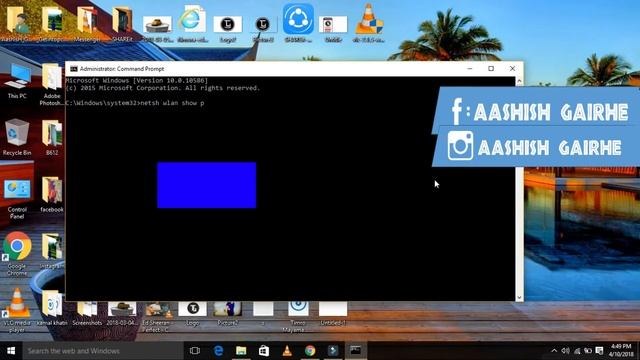Click the taskbar clock showing 4:49 PM
Screen dimensions: 640x360
tap(621, 351)
